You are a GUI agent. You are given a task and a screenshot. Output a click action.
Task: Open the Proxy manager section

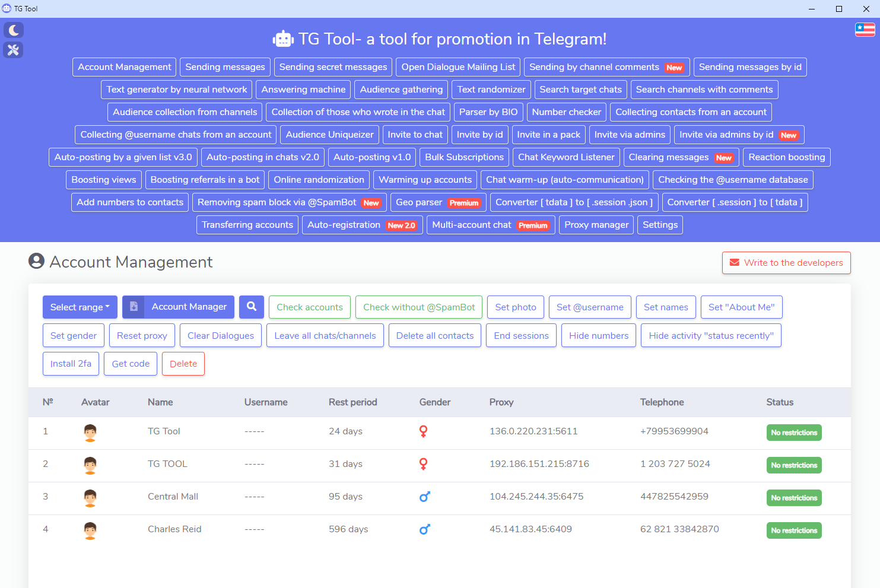[596, 225]
